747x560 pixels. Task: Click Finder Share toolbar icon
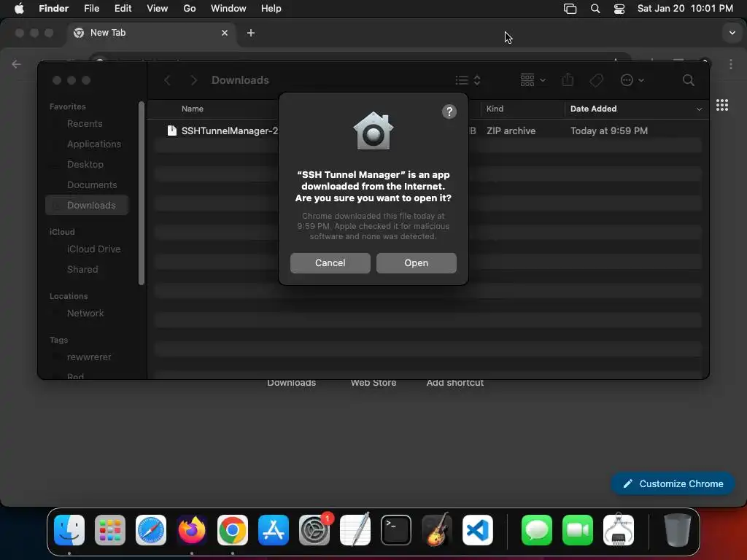point(568,80)
